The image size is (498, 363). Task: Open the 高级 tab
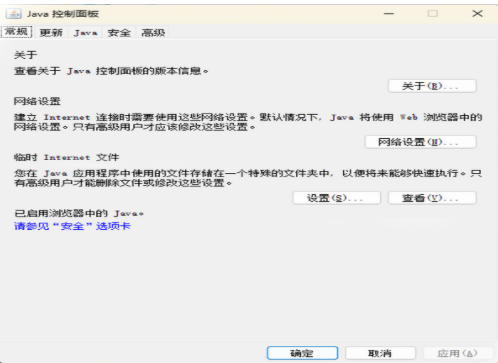click(x=153, y=33)
